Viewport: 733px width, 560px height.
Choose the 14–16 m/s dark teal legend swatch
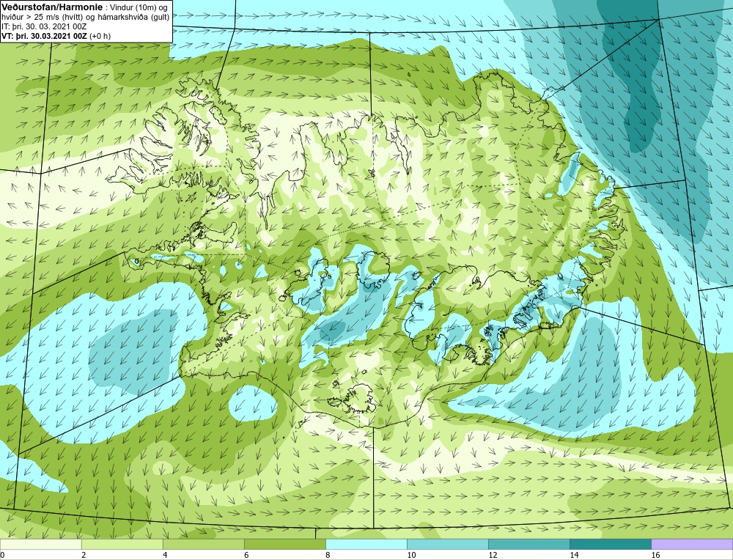tap(610, 544)
